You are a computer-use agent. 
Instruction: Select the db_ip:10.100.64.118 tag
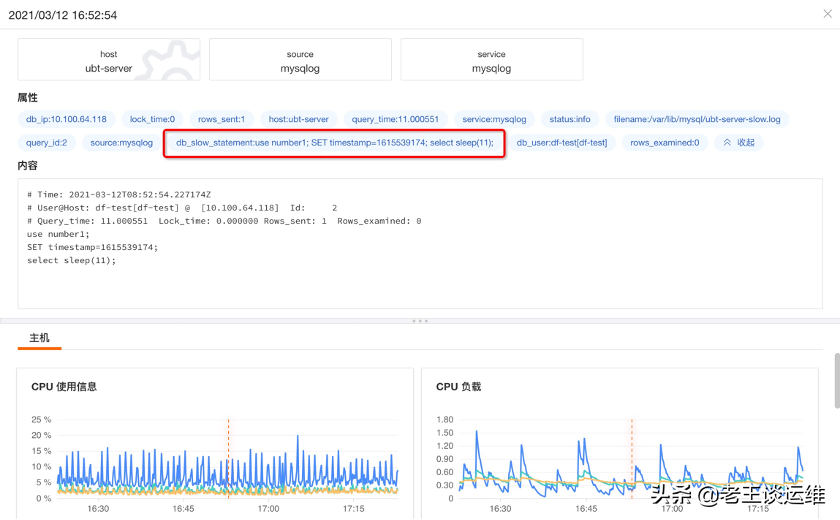(66, 119)
